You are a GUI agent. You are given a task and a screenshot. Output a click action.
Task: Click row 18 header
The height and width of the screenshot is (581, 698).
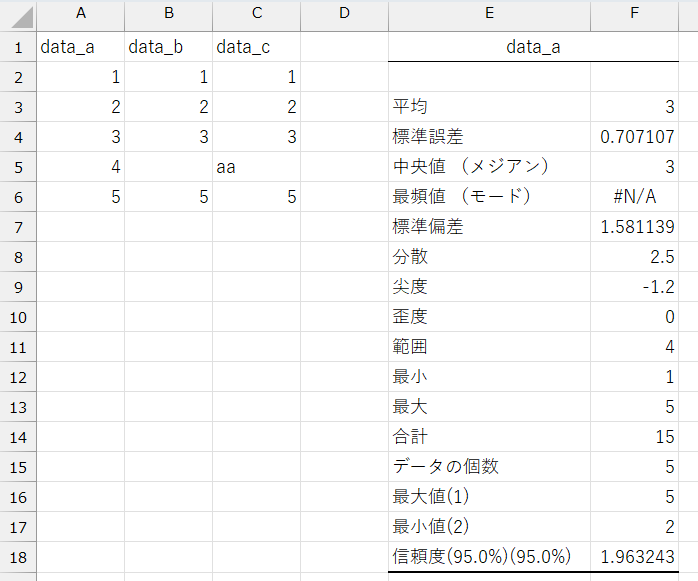[18, 557]
